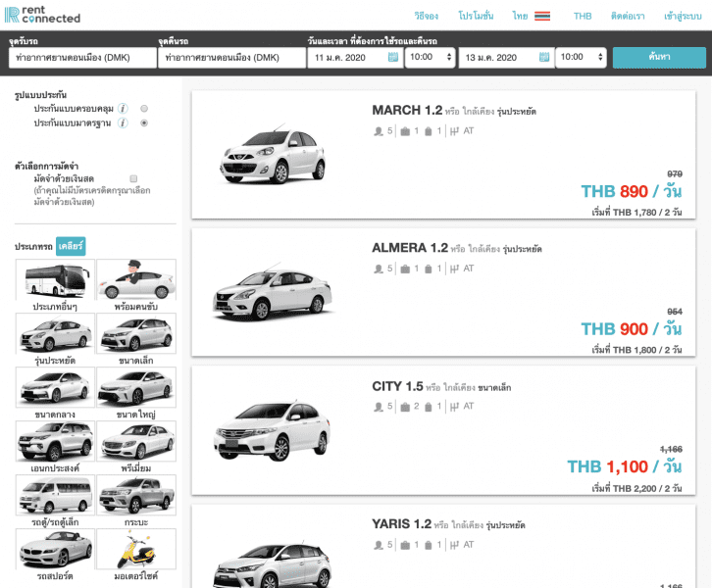712x588 pixels.
Task: Select the รถตู้/รถตู้เล็ก van category
Action: tap(55, 502)
